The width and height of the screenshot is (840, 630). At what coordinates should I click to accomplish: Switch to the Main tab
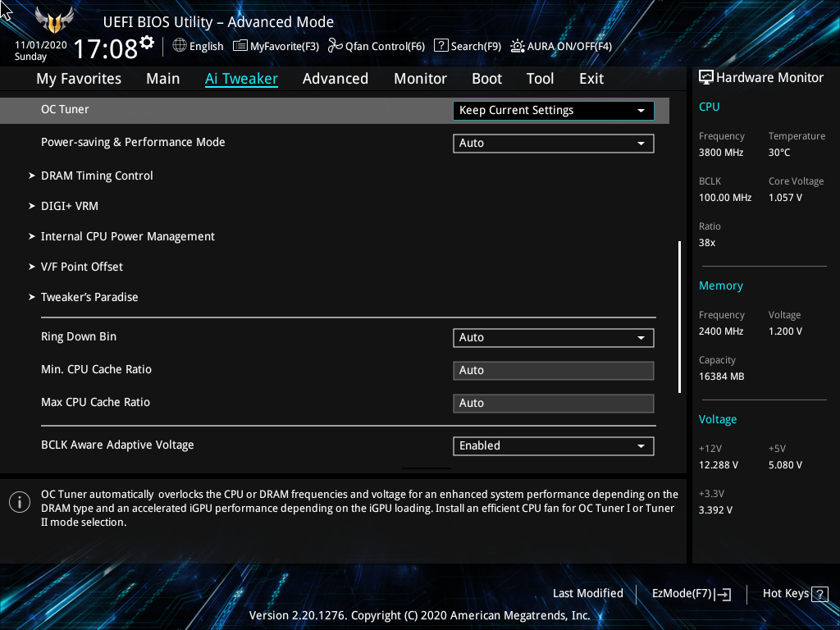point(163,79)
